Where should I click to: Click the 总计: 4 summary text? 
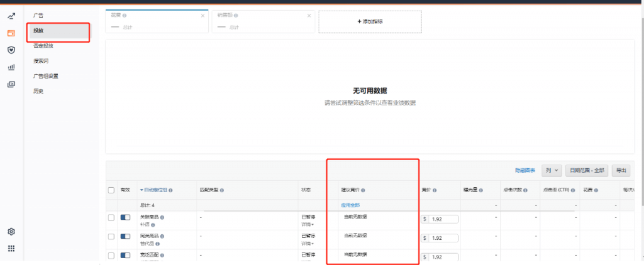point(147,205)
